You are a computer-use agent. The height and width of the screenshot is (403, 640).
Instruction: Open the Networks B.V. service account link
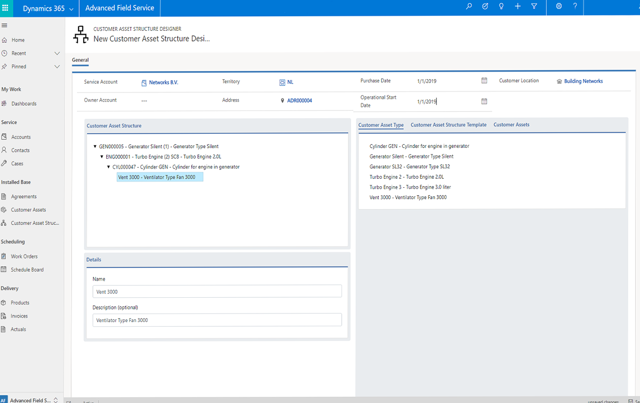tap(163, 82)
